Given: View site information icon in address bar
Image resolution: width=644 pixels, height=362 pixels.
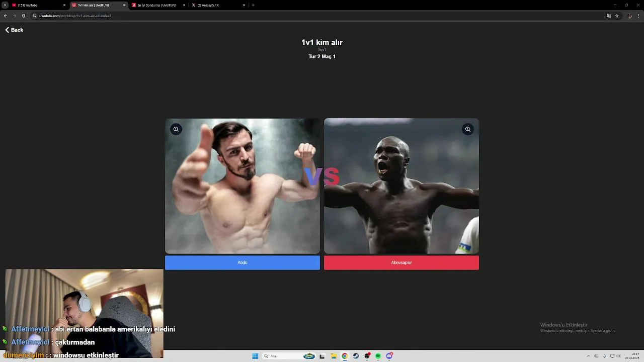Looking at the screenshot, I should click(34, 16).
